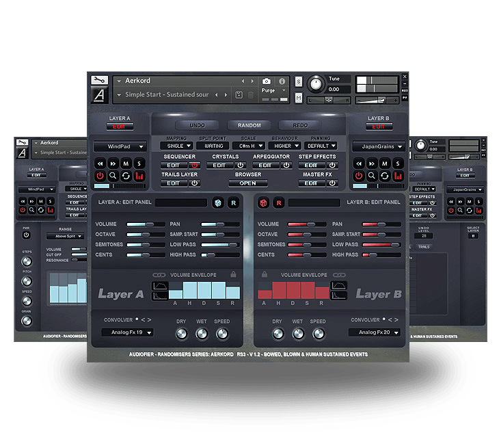This screenshot has height=448, width=499.
Task: Click Sequencer EDIT button
Action: pos(174,166)
